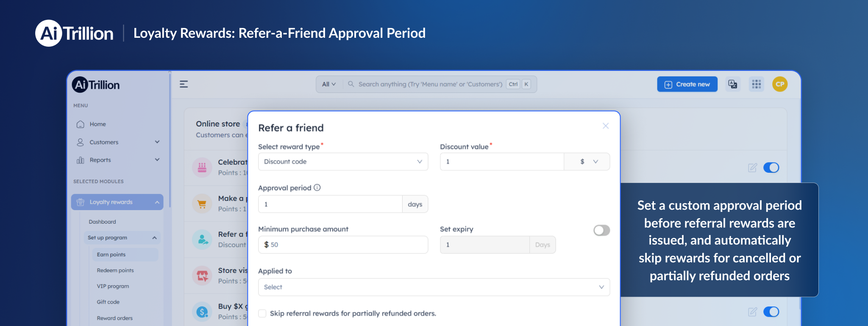Image resolution: width=868 pixels, height=326 pixels.
Task: Expand the Reports menu chevron
Action: pos(157,160)
